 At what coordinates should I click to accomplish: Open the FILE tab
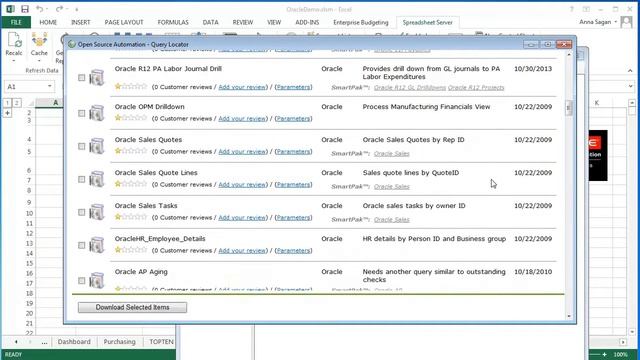click(x=16, y=22)
